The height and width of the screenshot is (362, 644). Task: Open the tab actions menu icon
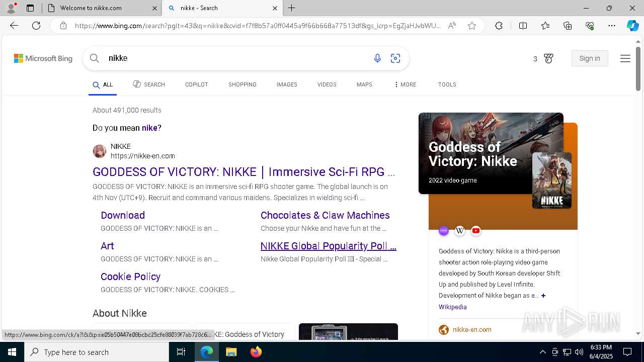(x=30, y=8)
